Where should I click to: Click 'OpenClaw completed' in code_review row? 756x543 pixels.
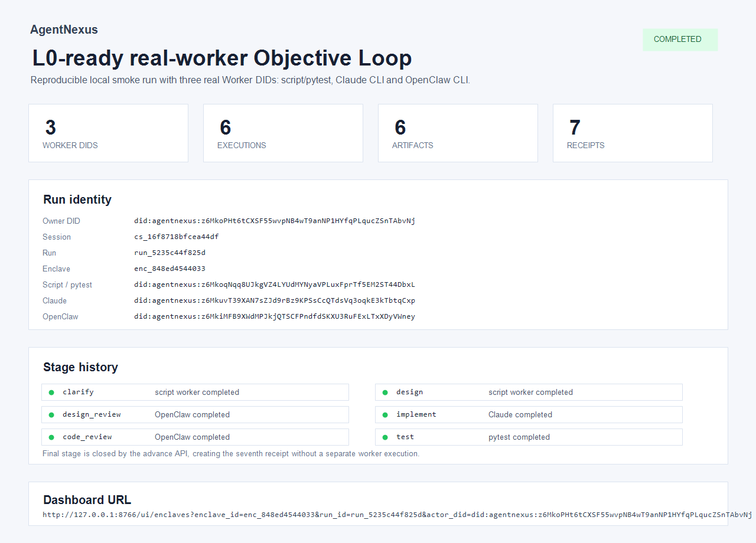[192, 437]
